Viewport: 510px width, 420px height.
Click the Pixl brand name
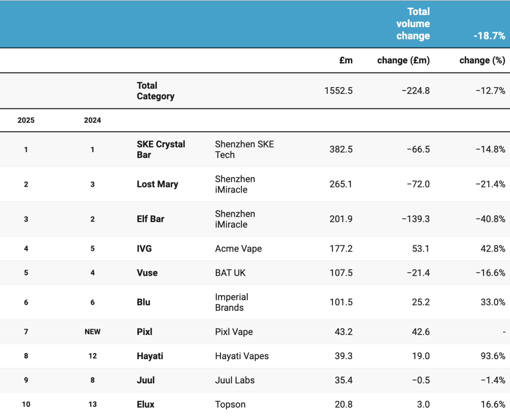144,332
